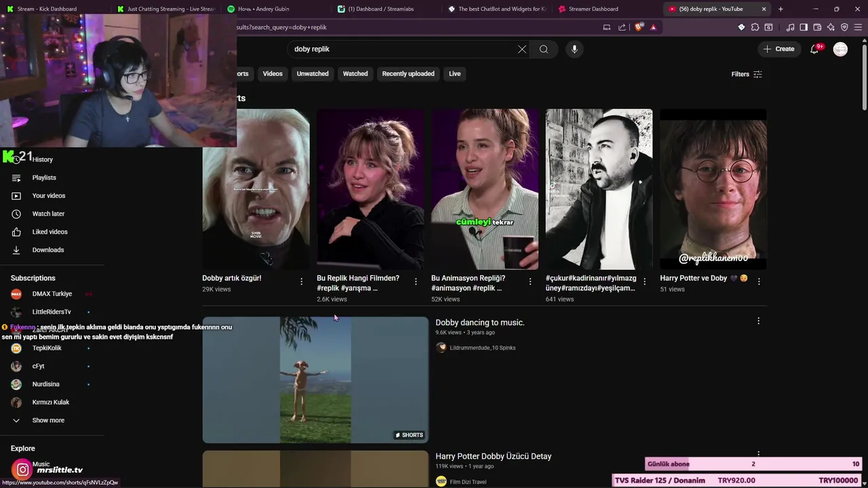Switch to the Just Chatting Streaming tab

(x=165, y=9)
